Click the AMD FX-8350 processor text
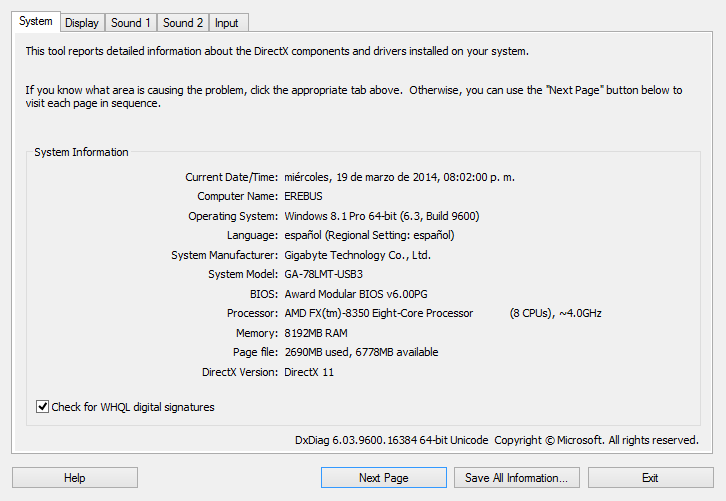 pyautogui.click(x=379, y=313)
